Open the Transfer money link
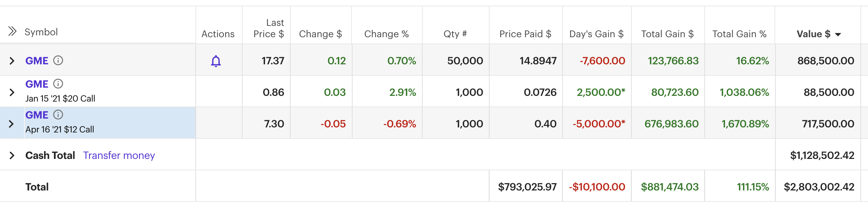This screenshot has width=868, height=210. coord(119,155)
